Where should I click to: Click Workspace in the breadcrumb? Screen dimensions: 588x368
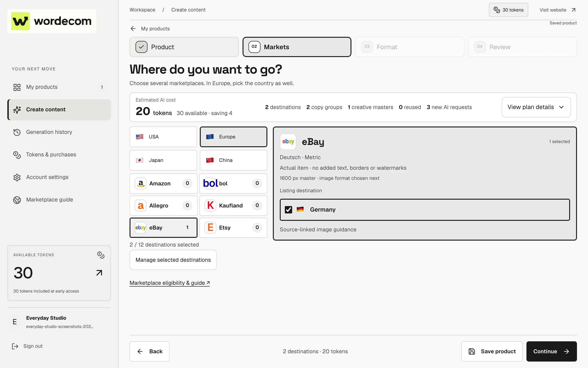pos(142,10)
